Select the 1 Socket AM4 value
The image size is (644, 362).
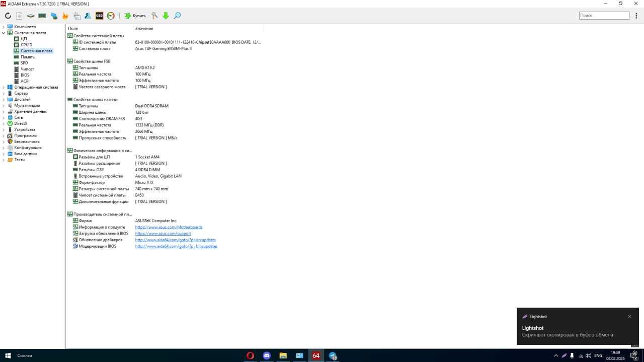point(147,157)
